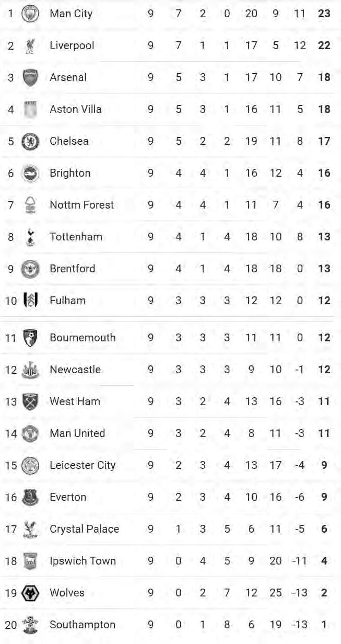Click the Everton team name
Image resolution: width=341 pixels, height=644 pixels.
[68, 497]
